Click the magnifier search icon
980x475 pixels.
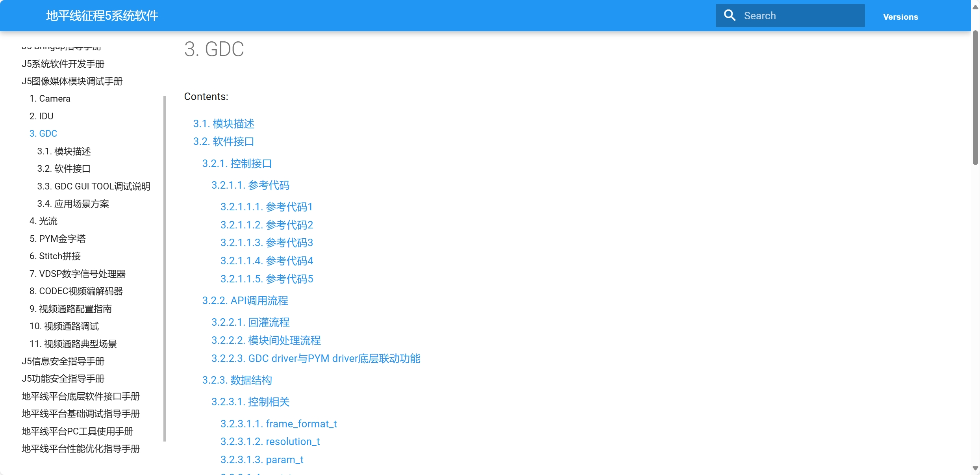coord(730,16)
